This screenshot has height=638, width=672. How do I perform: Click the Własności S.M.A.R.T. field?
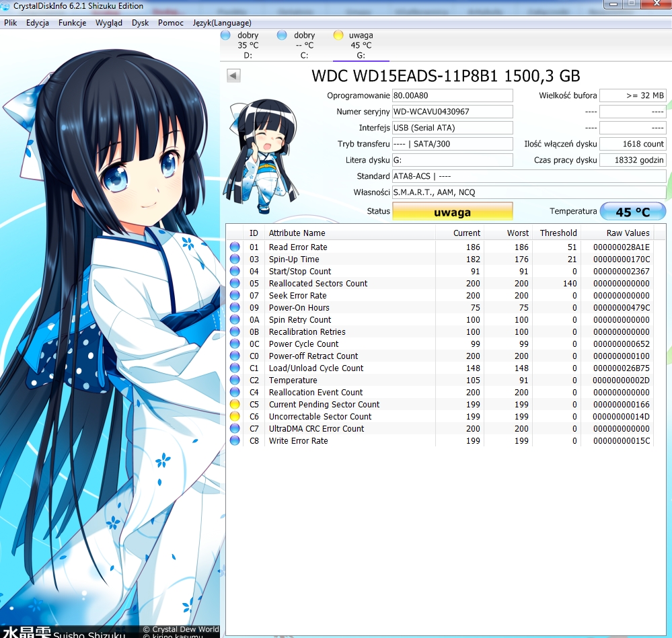529,192
